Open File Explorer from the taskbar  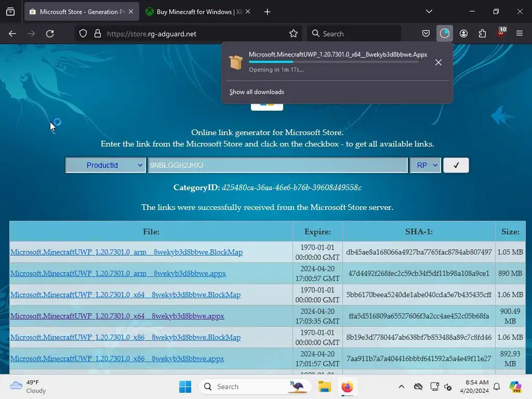coord(324,387)
